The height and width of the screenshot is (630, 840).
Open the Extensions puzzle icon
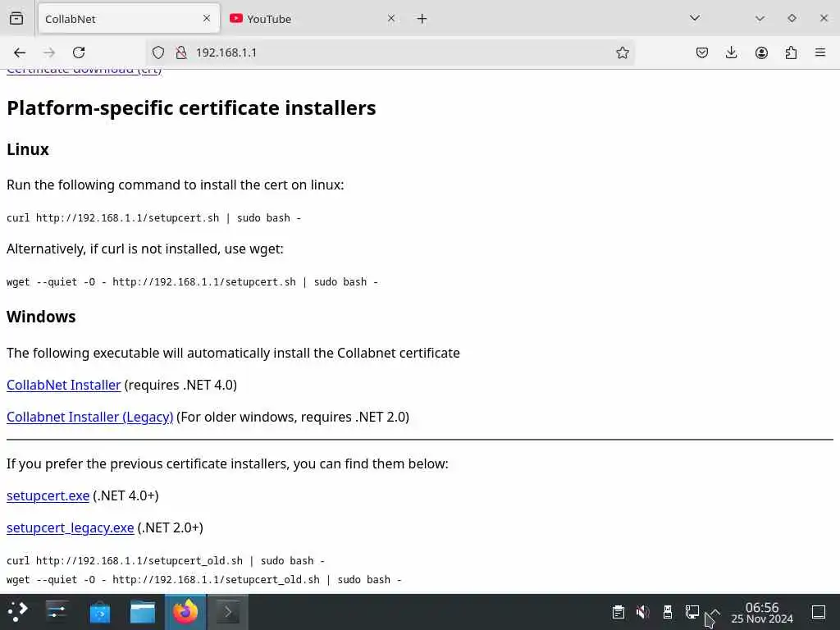(x=791, y=52)
